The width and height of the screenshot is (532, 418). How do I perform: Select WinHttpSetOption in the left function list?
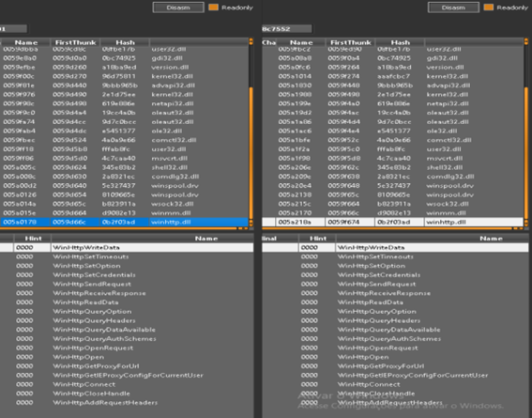[127, 266]
